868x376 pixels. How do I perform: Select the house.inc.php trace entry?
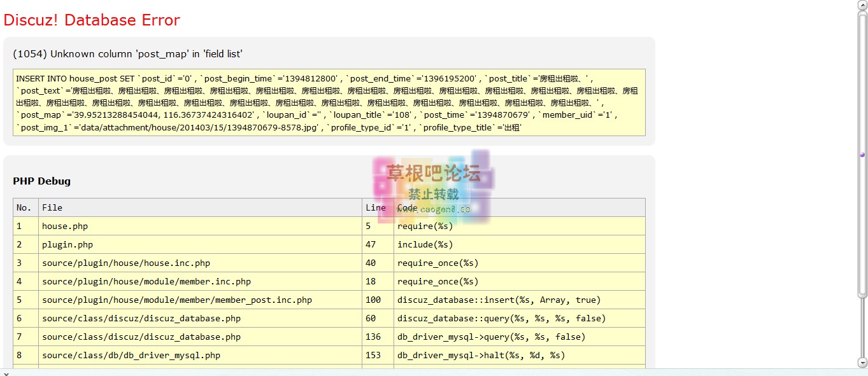(125, 263)
